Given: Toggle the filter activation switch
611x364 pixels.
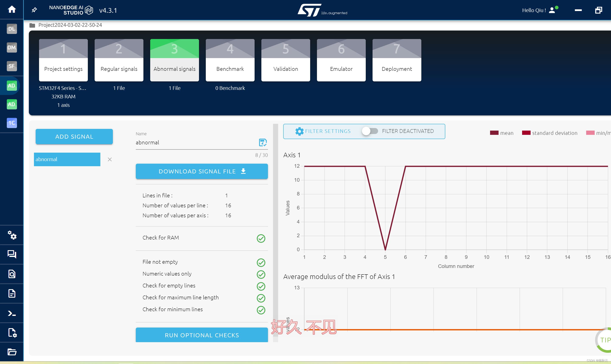Looking at the screenshot, I should point(370,131).
